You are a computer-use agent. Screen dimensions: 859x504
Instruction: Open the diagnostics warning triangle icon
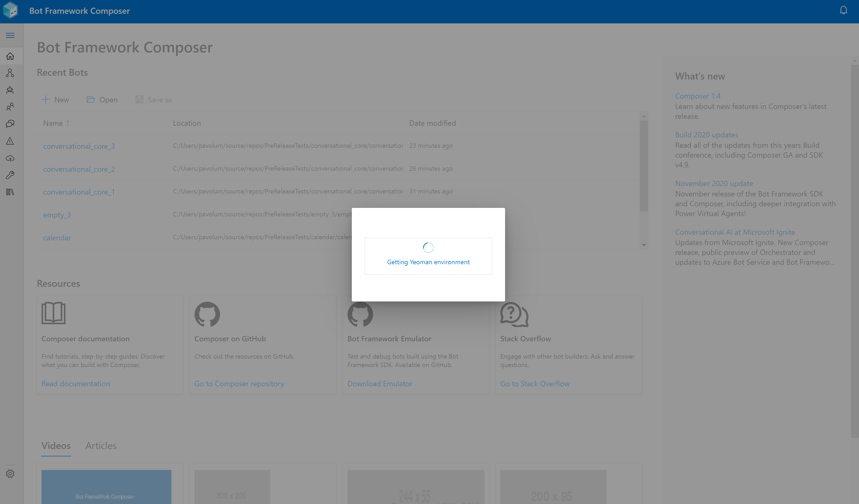click(x=10, y=141)
